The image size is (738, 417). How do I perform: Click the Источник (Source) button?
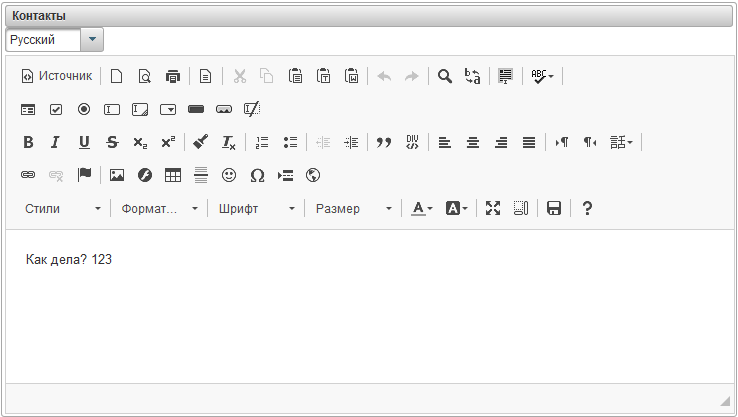pos(57,75)
